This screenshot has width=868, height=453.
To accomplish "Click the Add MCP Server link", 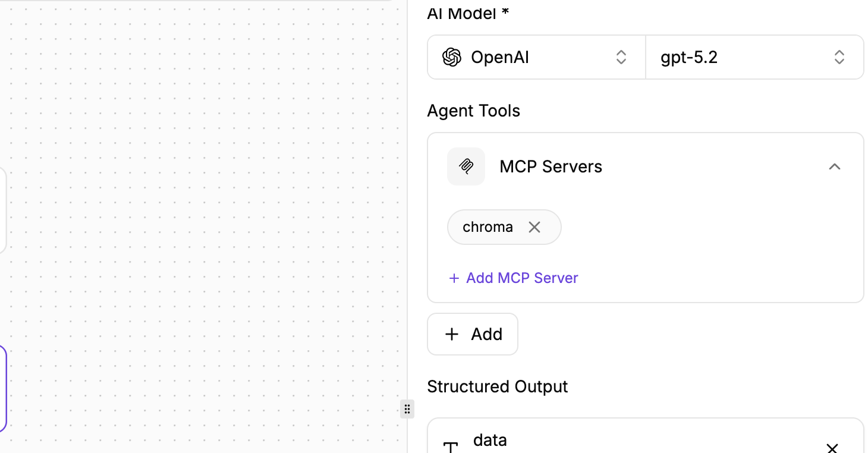I will (521, 278).
